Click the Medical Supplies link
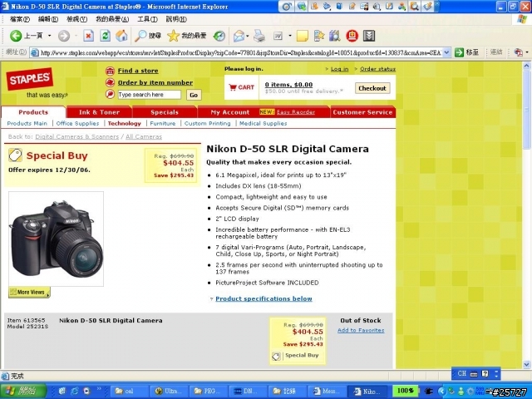This screenshot has width=532, height=399. pyautogui.click(x=263, y=123)
